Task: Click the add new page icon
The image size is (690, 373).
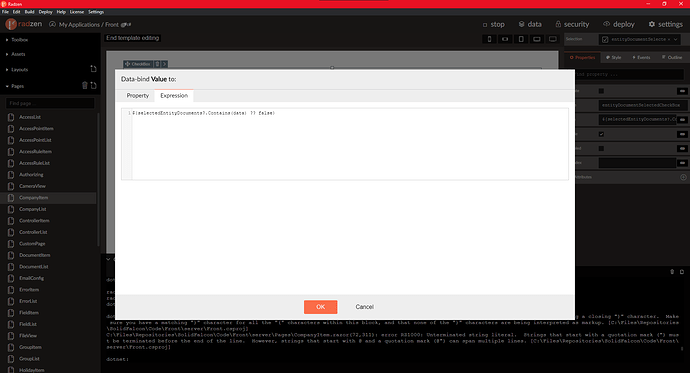Action: [93, 85]
